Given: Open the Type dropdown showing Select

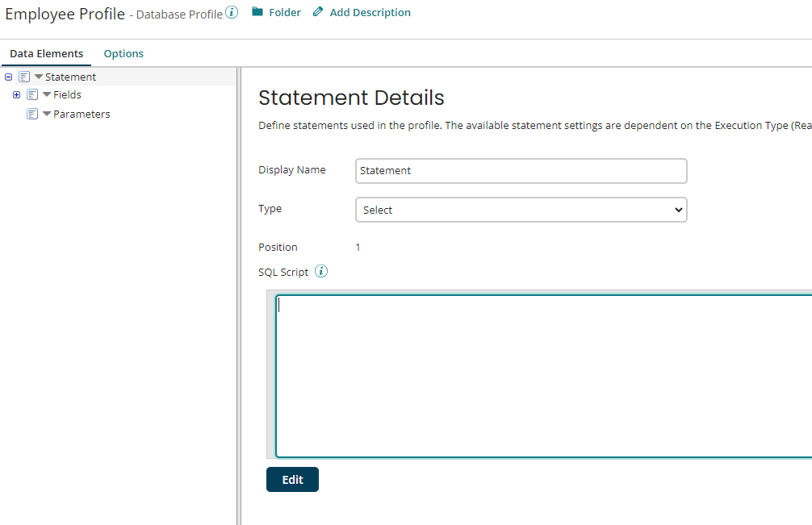Looking at the screenshot, I should pyautogui.click(x=521, y=210).
